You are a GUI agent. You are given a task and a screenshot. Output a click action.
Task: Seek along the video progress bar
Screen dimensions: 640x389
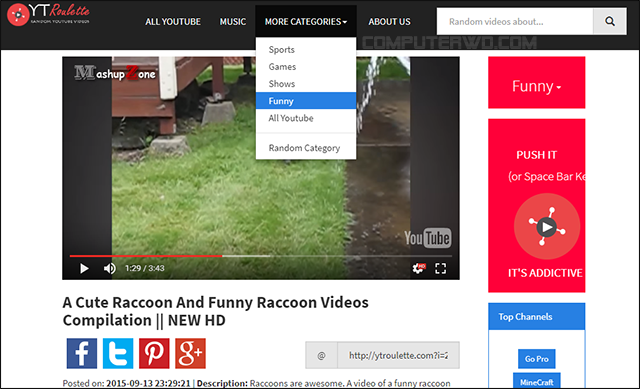[x=260, y=256]
